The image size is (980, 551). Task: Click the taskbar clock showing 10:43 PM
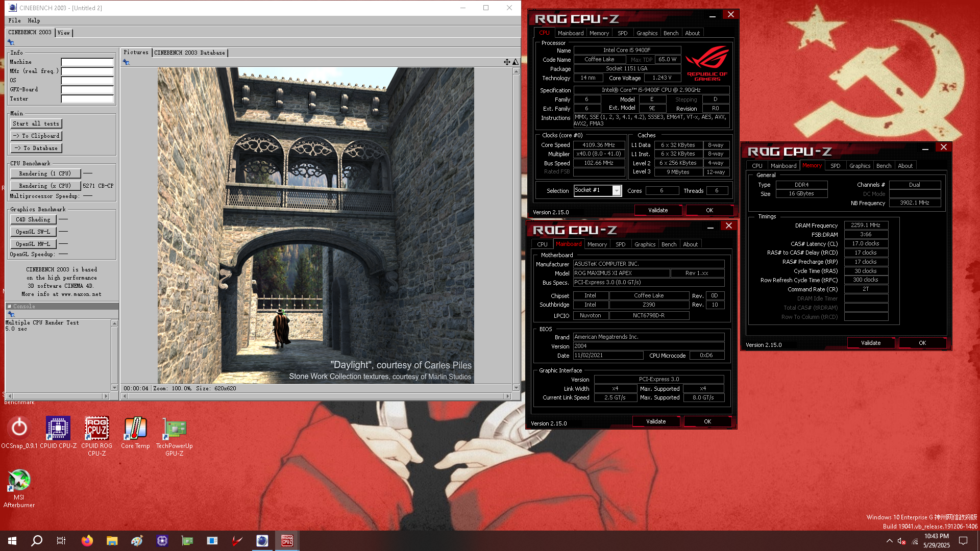click(x=936, y=541)
